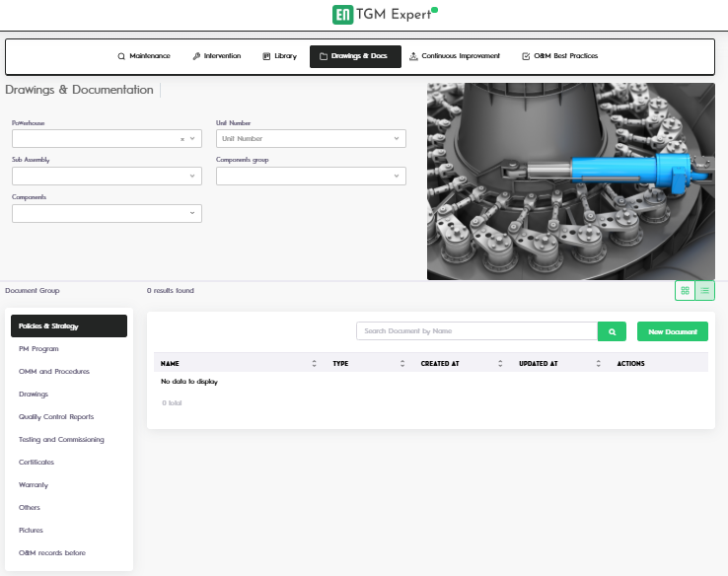
Task: Open the Components dropdown
Action: point(107,213)
